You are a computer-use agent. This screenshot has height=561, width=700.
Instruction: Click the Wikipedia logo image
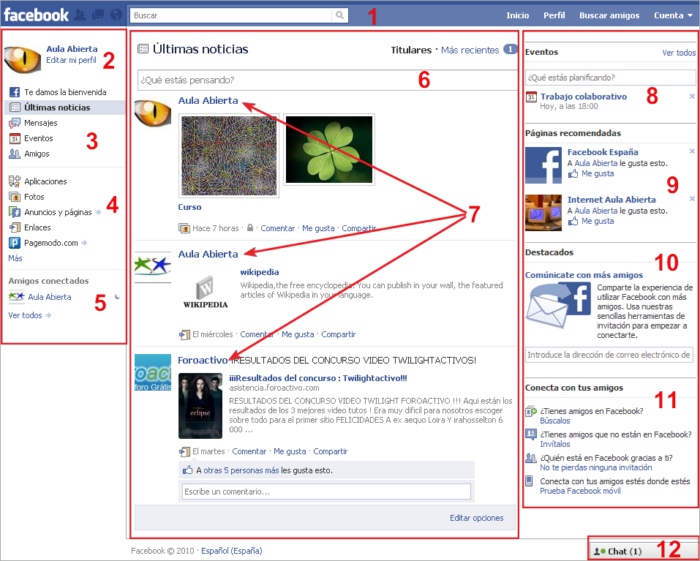(205, 292)
